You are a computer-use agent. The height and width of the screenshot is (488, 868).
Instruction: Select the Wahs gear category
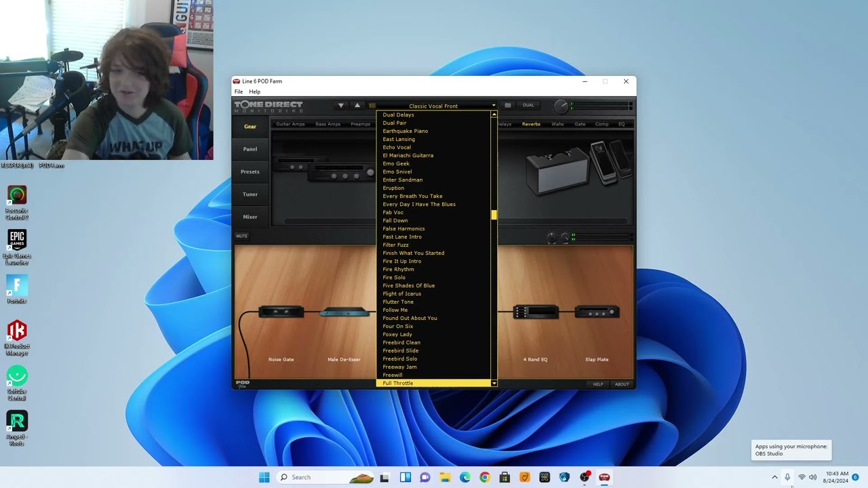pos(557,124)
